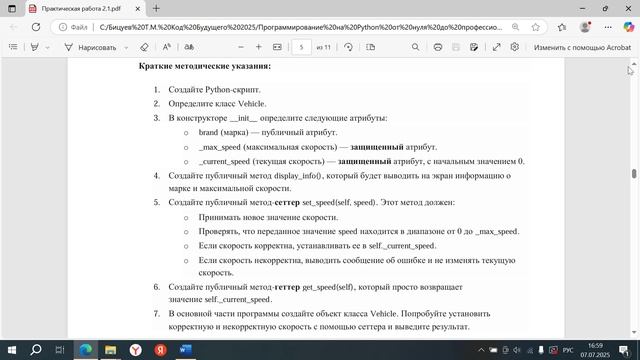Click the Файл label in address bar

[79, 27]
